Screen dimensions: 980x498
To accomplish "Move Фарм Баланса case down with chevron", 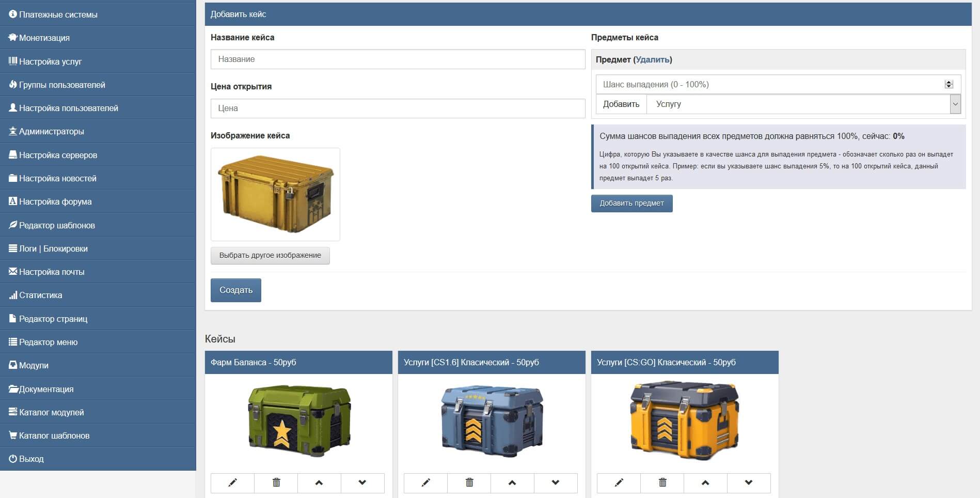I will (x=362, y=483).
